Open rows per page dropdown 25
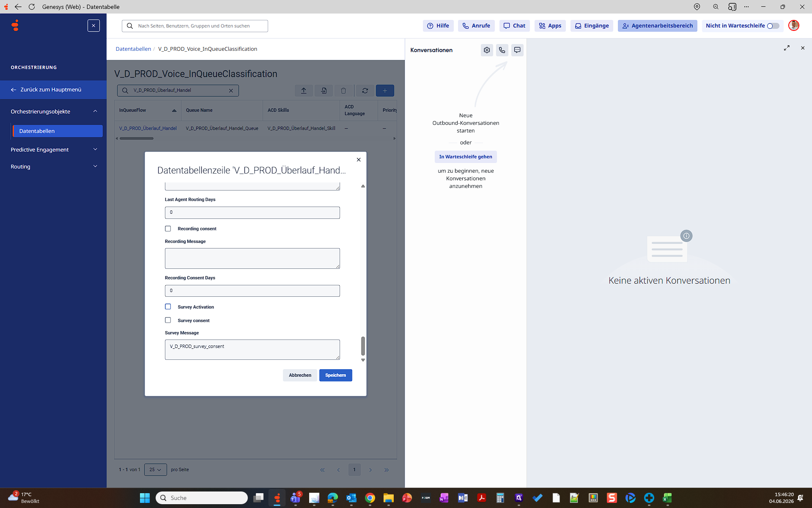The width and height of the screenshot is (812, 508). (x=155, y=470)
